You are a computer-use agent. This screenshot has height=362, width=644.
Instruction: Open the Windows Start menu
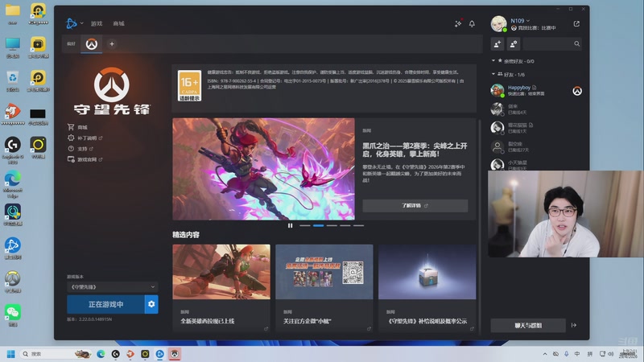tap(11, 354)
